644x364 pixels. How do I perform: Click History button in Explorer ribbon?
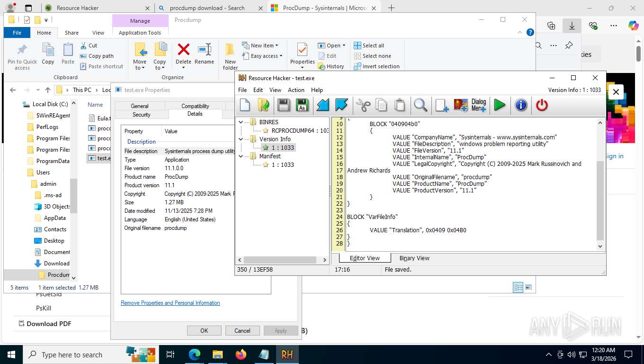331,66
